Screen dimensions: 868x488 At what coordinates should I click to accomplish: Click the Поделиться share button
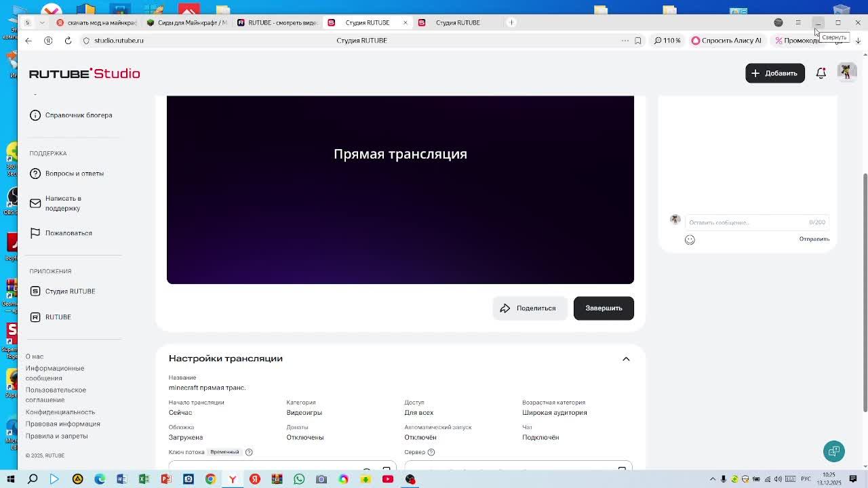pos(529,308)
